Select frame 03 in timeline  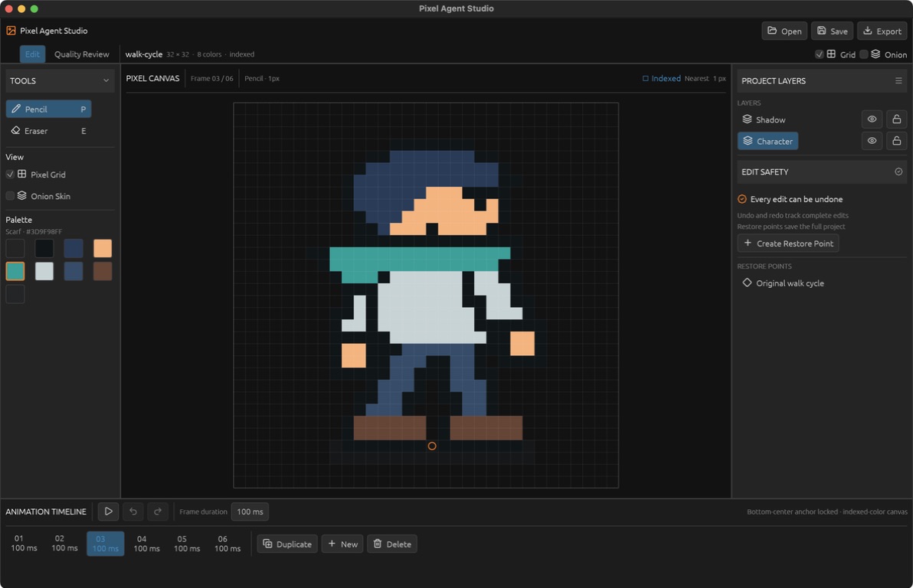click(106, 544)
